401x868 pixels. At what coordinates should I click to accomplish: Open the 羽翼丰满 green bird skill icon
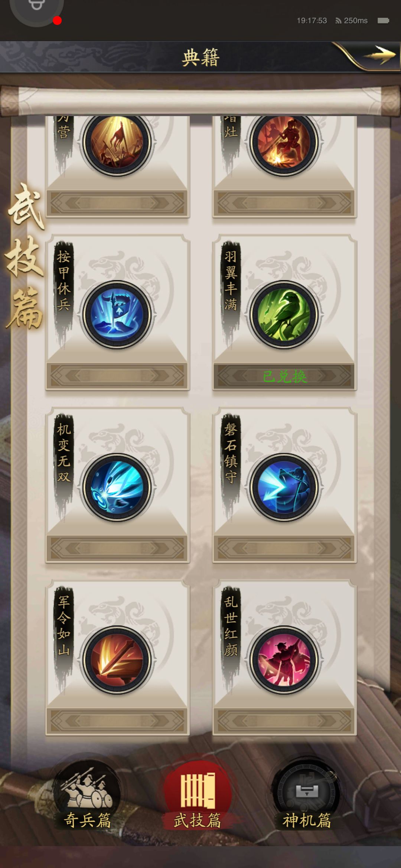[x=284, y=315]
